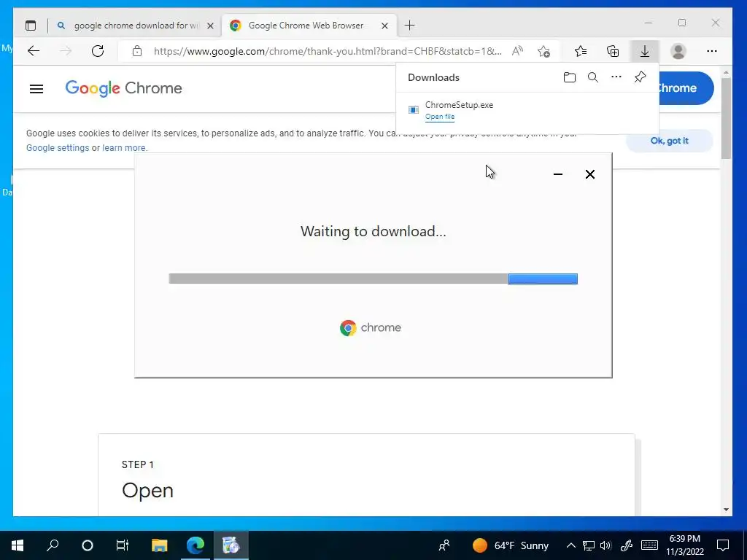Open Cortana from the taskbar
Image resolution: width=747 pixels, height=560 pixels.
(88, 545)
